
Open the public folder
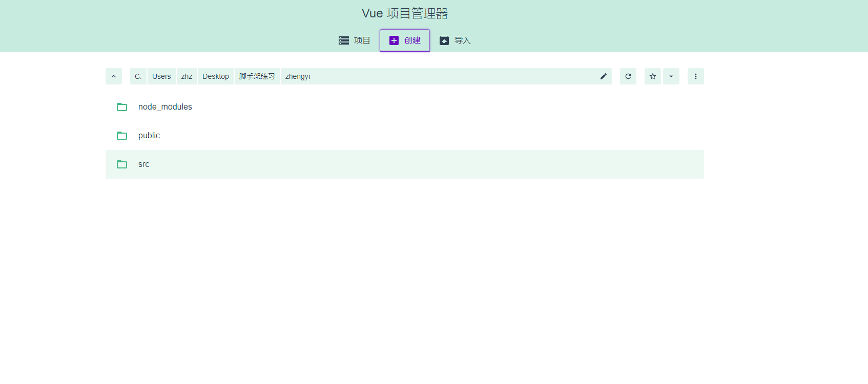(x=405, y=136)
